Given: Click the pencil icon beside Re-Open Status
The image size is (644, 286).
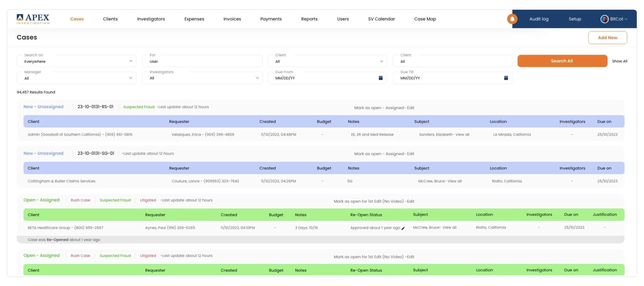Looking at the screenshot, I should tap(403, 228).
